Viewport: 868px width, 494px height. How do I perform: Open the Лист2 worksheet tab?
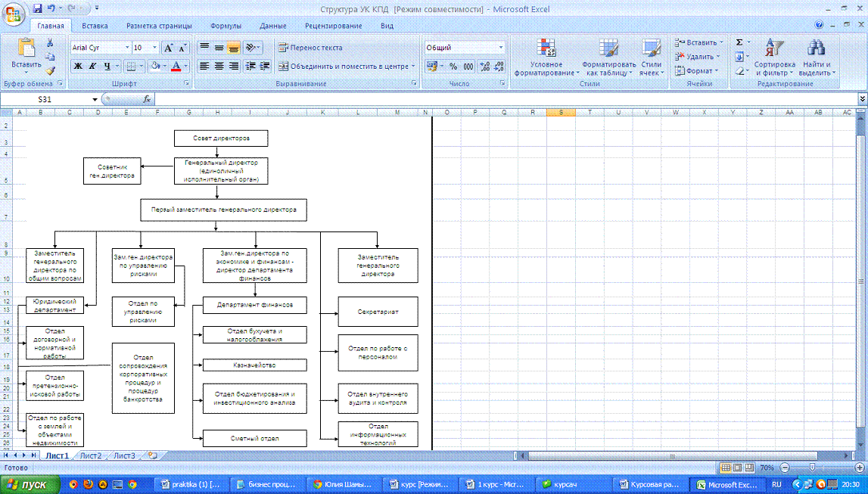[91, 455]
